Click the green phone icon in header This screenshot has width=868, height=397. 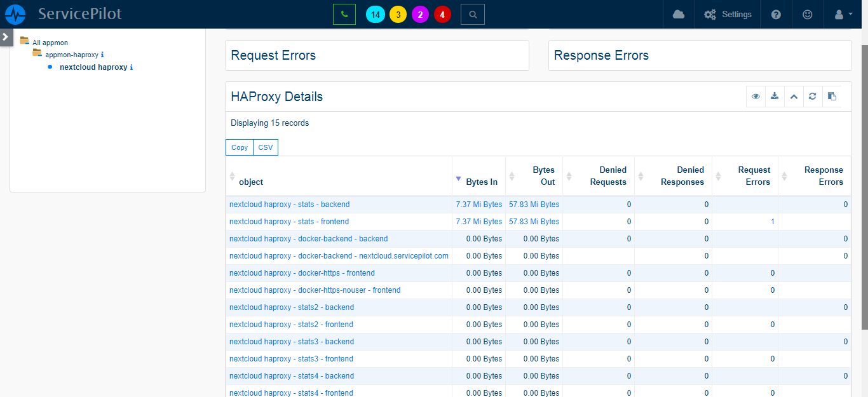click(x=344, y=14)
